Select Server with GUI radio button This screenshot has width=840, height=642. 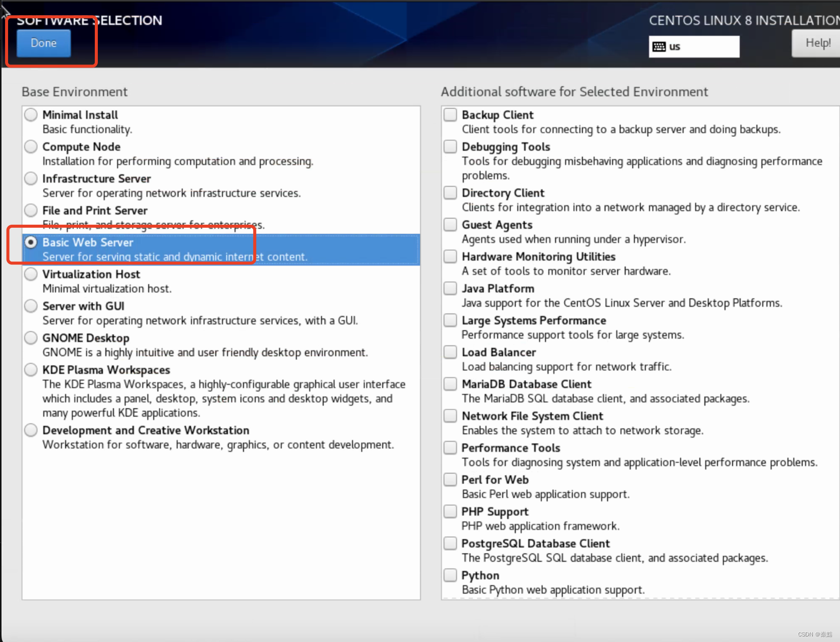(x=31, y=306)
